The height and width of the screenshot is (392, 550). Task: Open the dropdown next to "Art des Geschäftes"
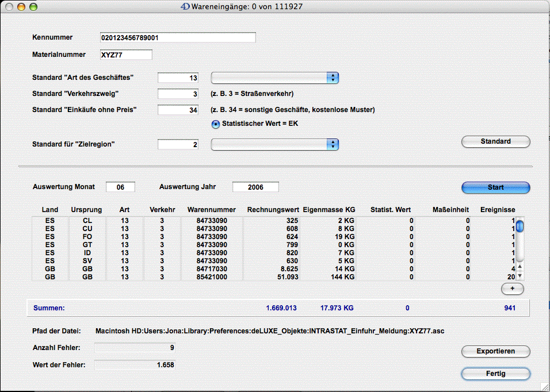[274, 78]
